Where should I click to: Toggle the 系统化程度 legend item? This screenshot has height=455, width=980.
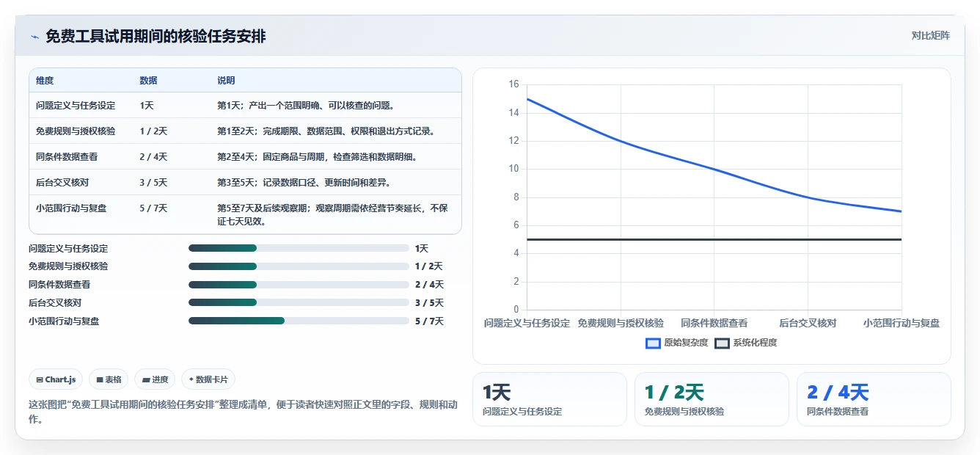pos(745,343)
